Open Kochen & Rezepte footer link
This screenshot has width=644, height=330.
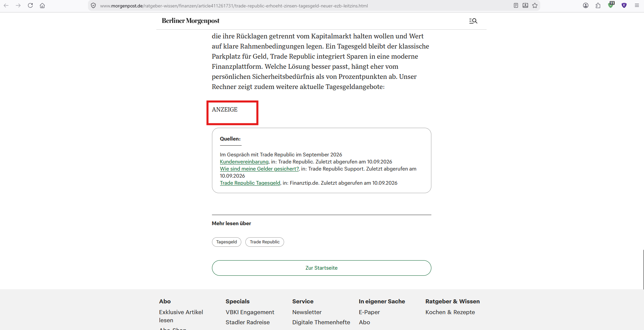pos(450,312)
